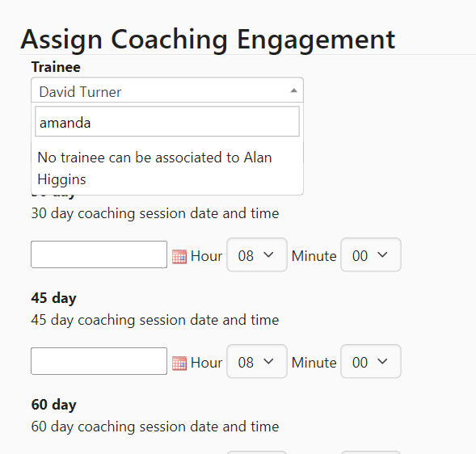This screenshot has height=454, width=476.
Task: Click the 60 day coaching session description
Action: point(155,427)
